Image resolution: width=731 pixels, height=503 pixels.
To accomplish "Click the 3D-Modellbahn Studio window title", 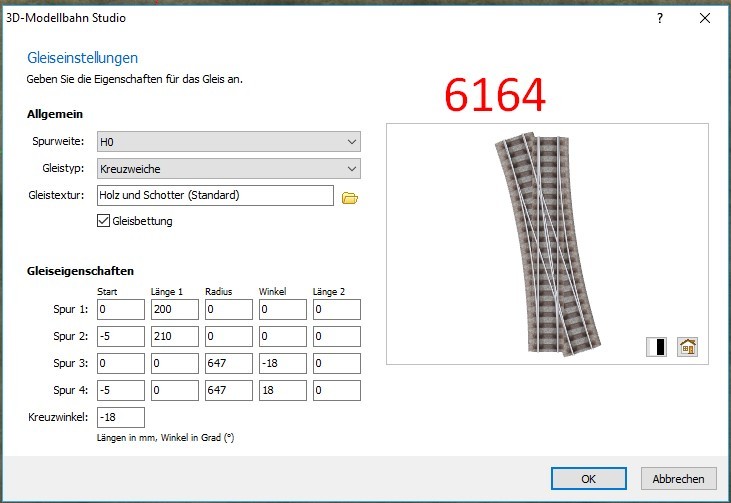I will pyautogui.click(x=66, y=18).
